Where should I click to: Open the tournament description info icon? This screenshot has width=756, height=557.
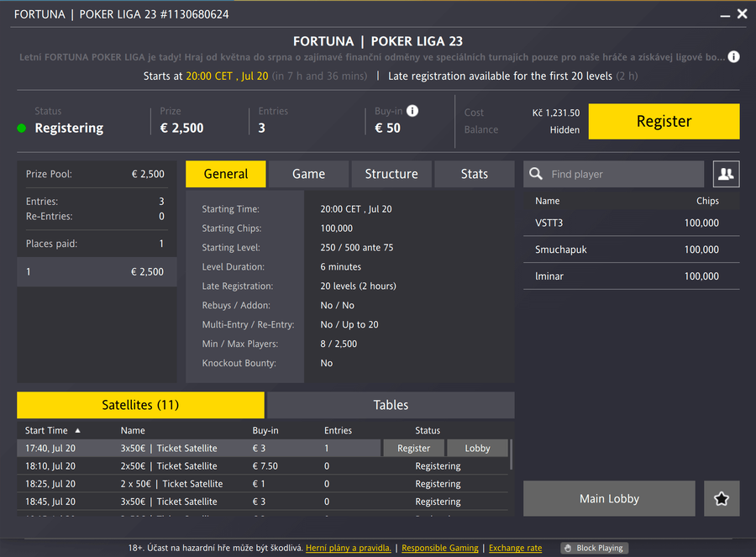(733, 57)
